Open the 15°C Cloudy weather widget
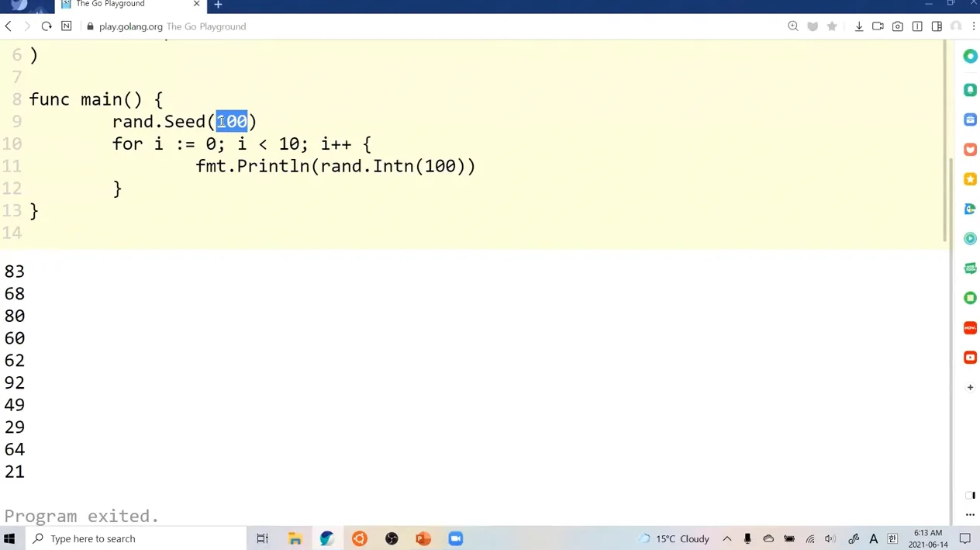 674,538
